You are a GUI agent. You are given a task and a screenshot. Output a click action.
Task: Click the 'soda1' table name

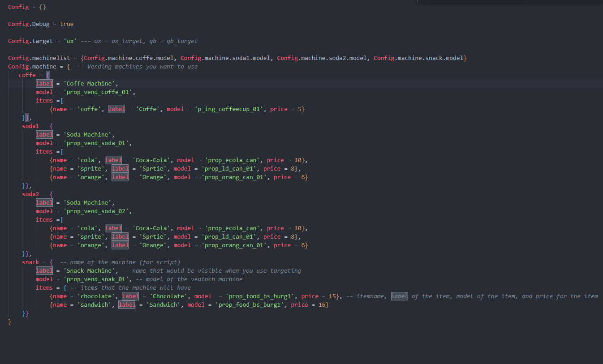pyautogui.click(x=30, y=126)
